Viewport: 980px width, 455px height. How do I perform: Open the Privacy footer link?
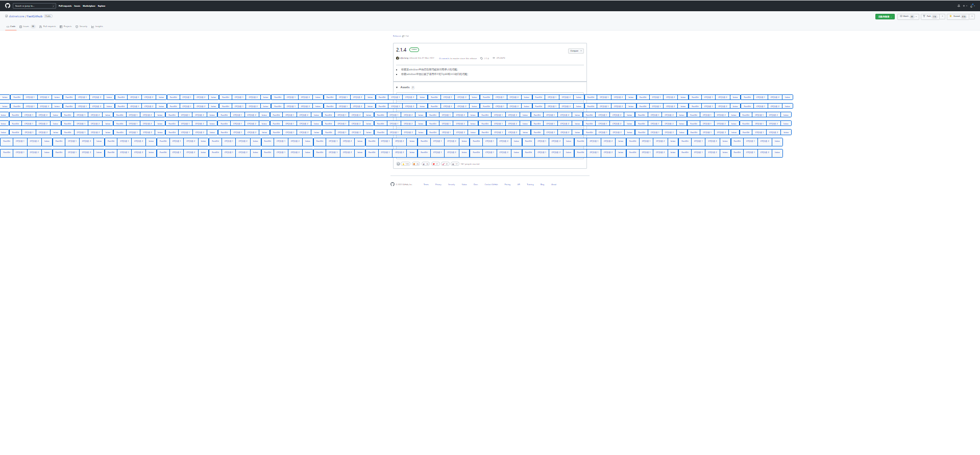pyautogui.click(x=438, y=185)
